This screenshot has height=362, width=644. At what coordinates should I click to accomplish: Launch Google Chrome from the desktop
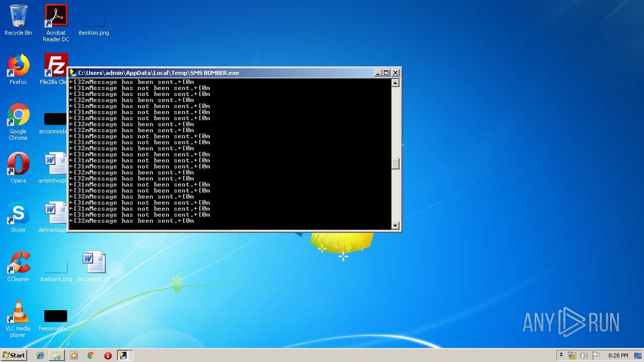pos(18,122)
